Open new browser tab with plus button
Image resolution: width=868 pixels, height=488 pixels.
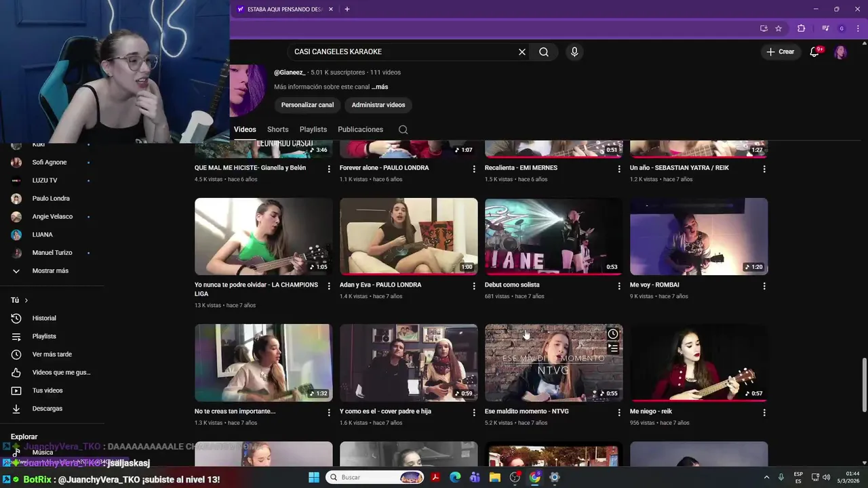pyautogui.click(x=347, y=9)
